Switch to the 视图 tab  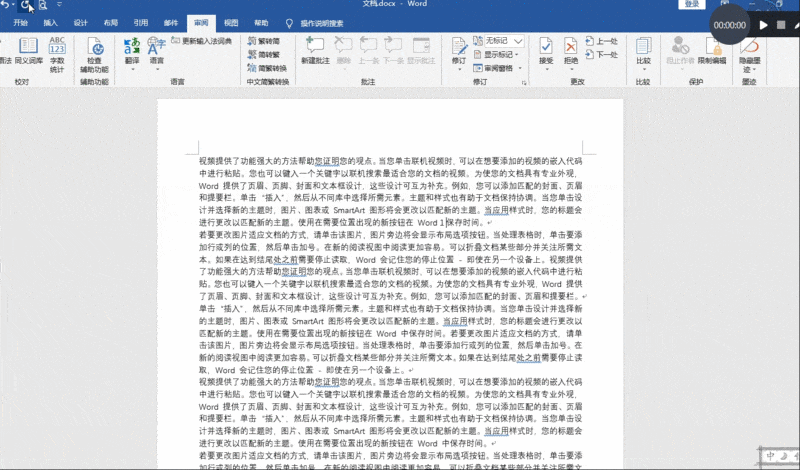point(231,23)
